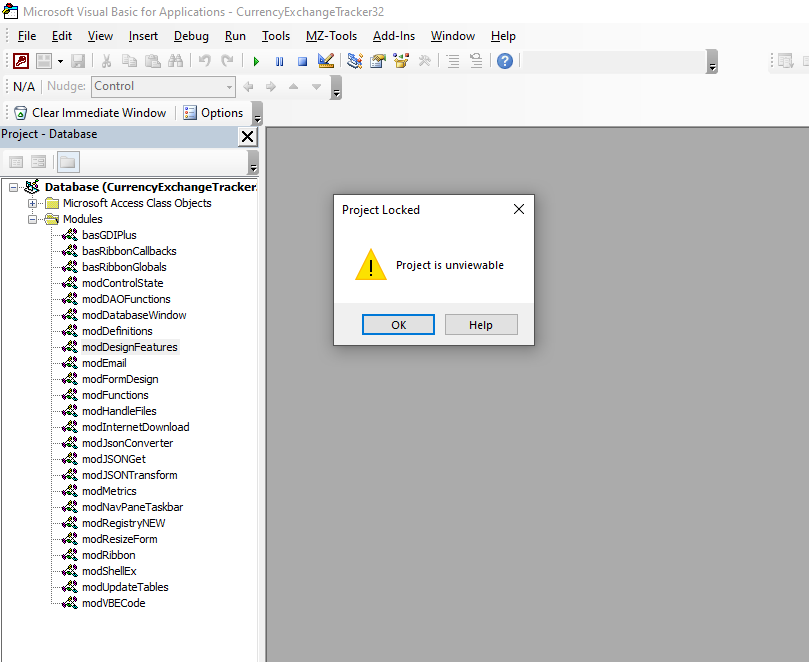Click the View Code icon in the Project panel
809x662 pixels.
pyautogui.click(x=16, y=162)
